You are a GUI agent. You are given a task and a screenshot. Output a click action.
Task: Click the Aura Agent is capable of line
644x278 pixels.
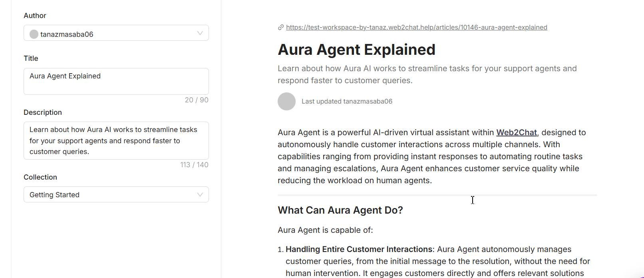[x=325, y=230]
